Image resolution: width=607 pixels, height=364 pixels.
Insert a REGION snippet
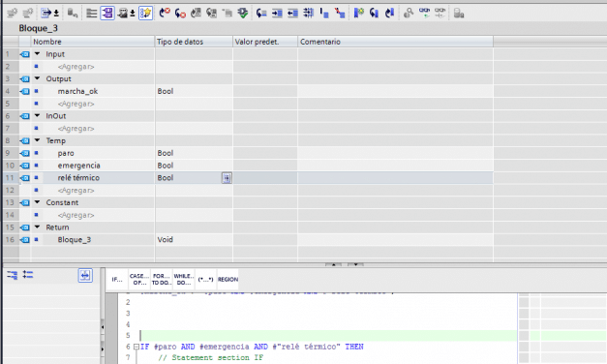pyautogui.click(x=228, y=279)
